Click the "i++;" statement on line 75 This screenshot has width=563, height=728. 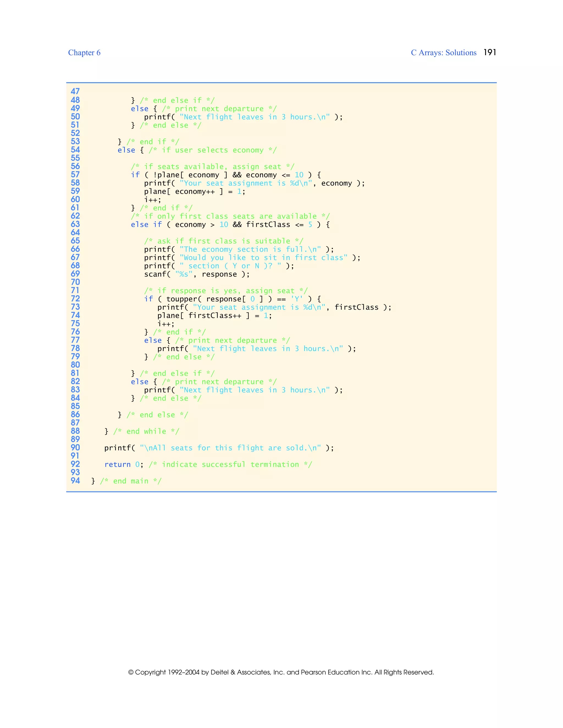(x=166, y=324)
